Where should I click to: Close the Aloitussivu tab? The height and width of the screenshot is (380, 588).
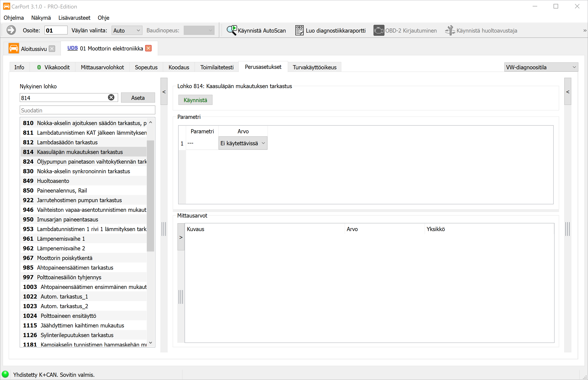pyautogui.click(x=52, y=49)
